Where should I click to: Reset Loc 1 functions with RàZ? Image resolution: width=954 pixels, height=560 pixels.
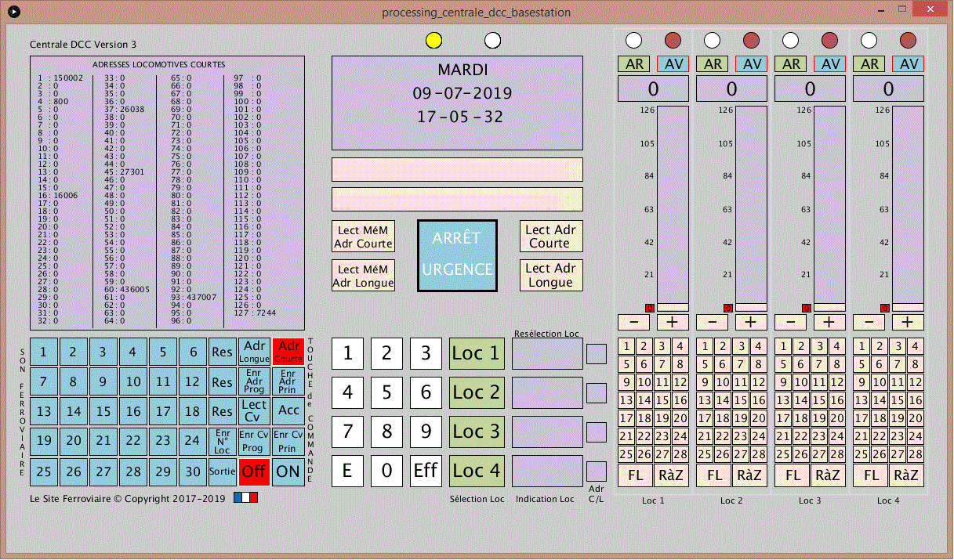(x=672, y=475)
